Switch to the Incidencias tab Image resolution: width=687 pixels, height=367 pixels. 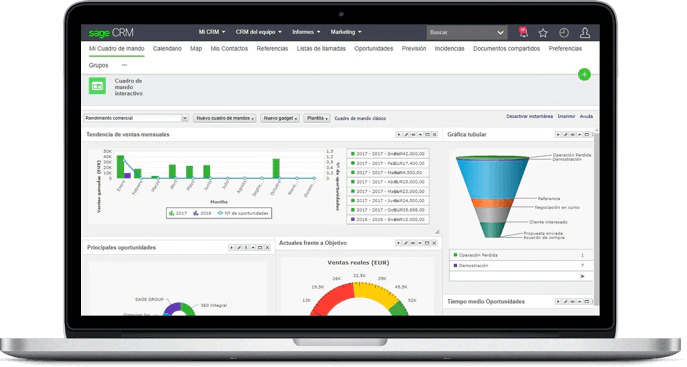tap(450, 49)
